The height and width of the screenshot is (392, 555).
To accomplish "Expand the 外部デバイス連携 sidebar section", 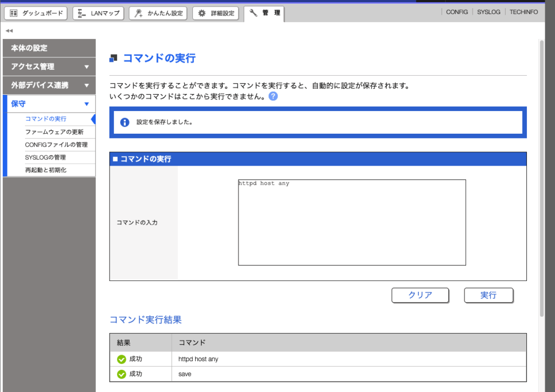I will click(49, 85).
